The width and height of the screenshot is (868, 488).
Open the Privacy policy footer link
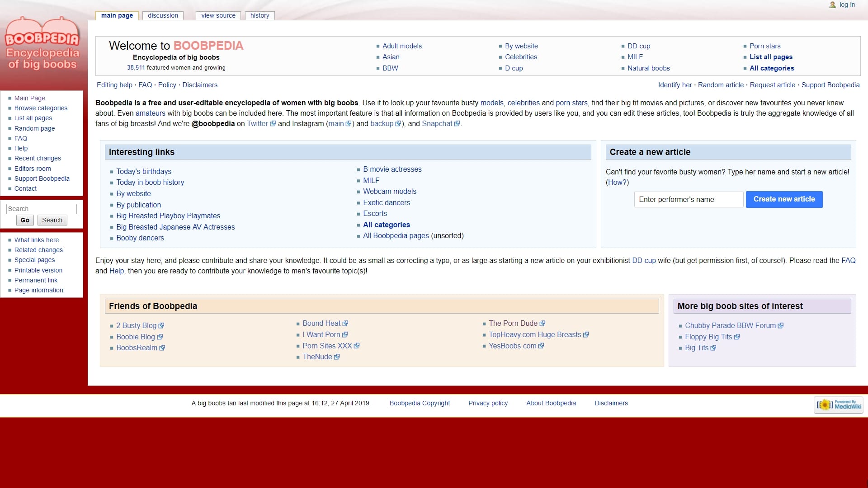(x=488, y=403)
